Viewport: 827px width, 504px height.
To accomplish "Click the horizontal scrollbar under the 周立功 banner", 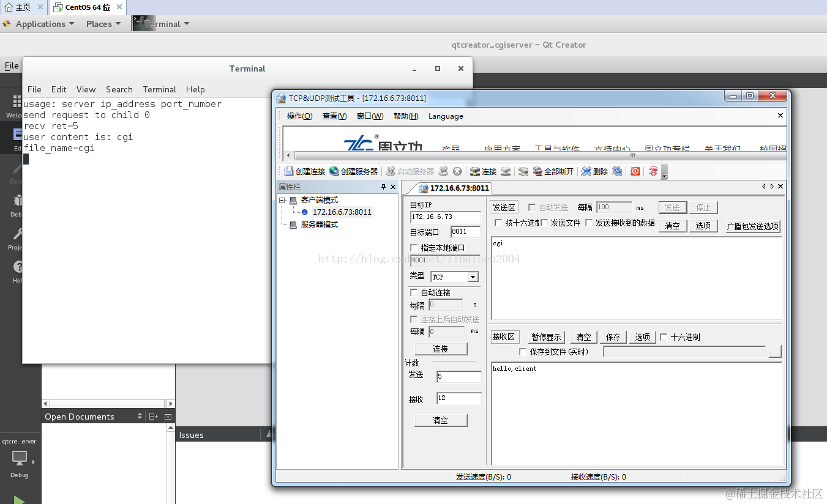I will [x=536, y=155].
